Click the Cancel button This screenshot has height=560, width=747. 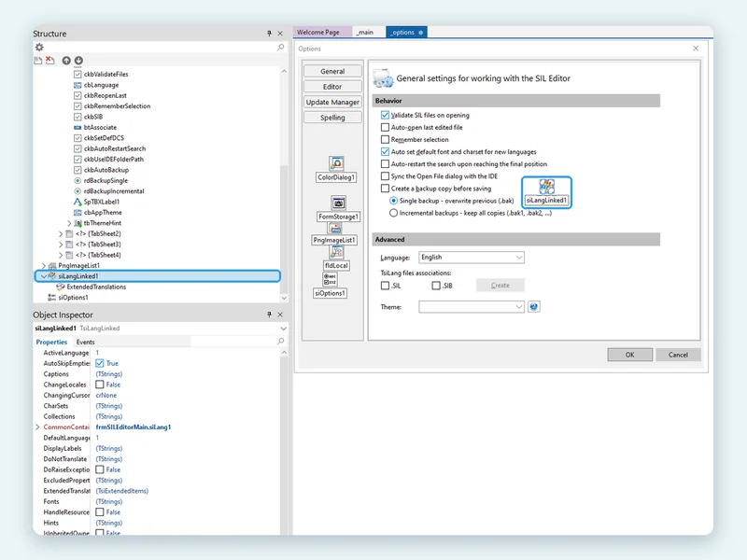(678, 355)
